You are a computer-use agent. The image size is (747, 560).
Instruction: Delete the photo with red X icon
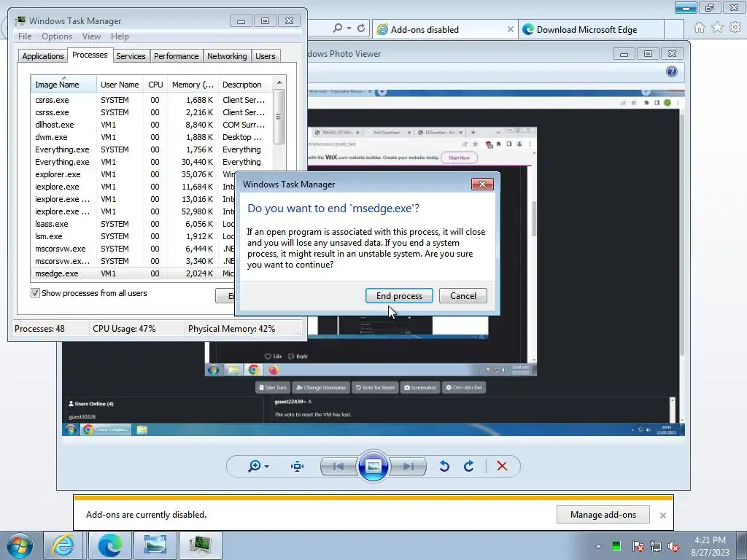(x=502, y=466)
